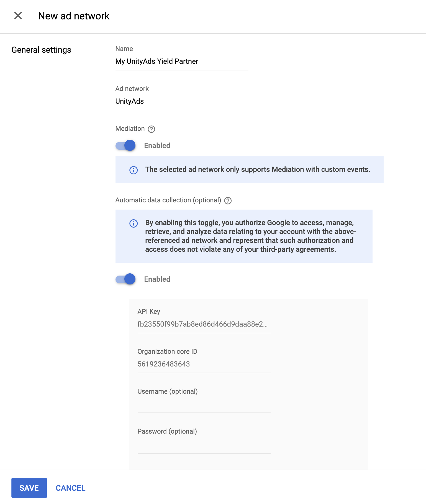Image resolution: width=426 pixels, height=504 pixels.
Task: Click the custom events notice info icon
Action: click(x=133, y=170)
